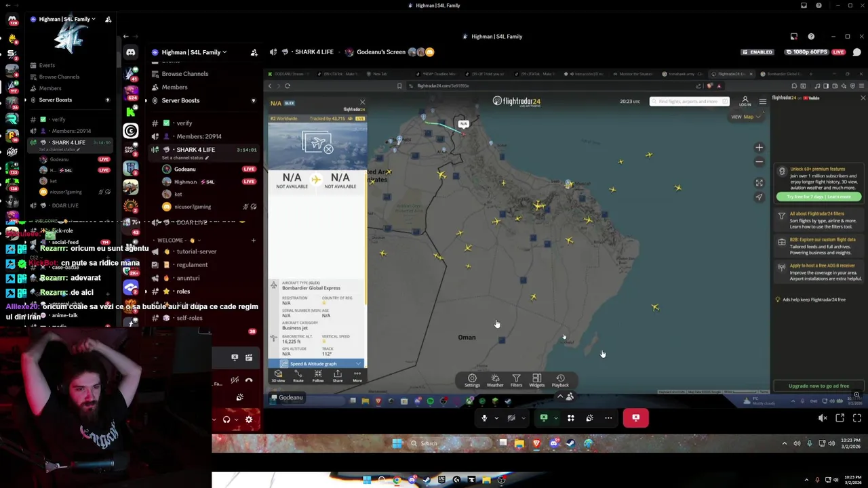Open More options in the flight panel
The height and width of the screenshot is (488, 868).
pos(357,376)
